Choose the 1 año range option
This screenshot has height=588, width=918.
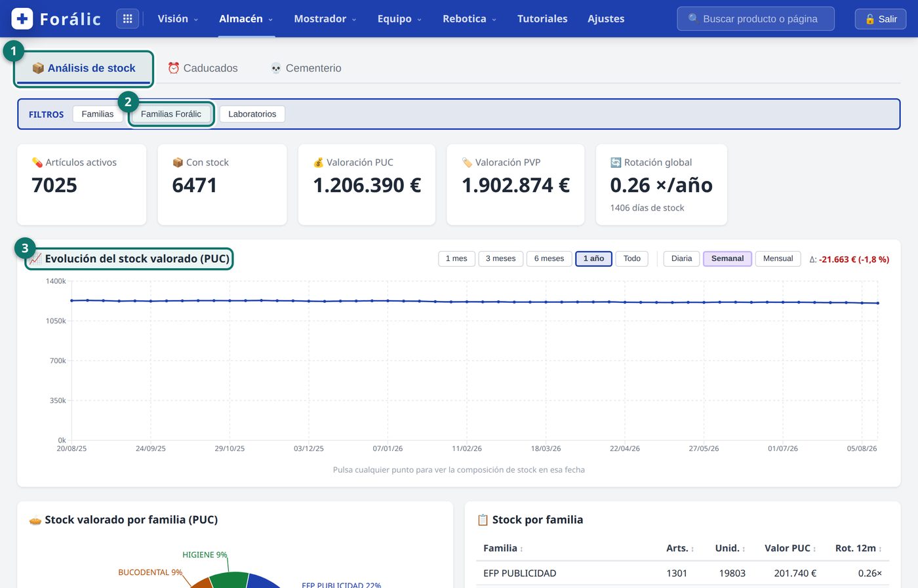pos(594,259)
